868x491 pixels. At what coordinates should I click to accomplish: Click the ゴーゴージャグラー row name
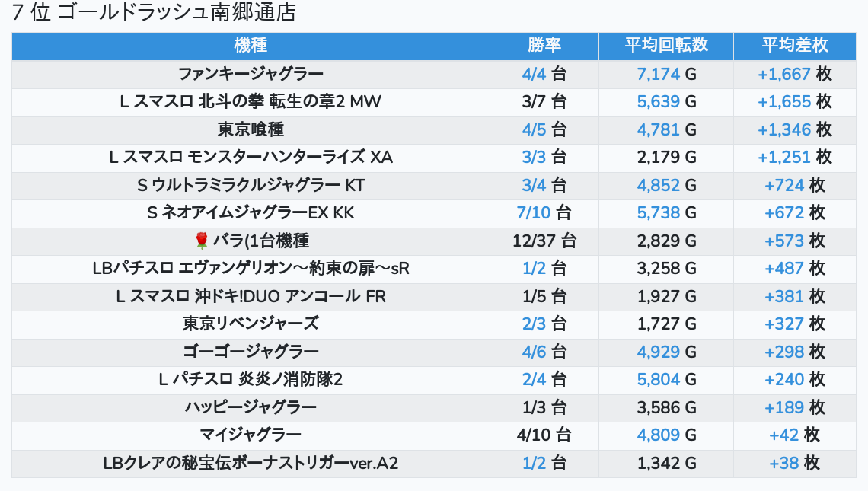pyautogui.click(x=251, y=352)
